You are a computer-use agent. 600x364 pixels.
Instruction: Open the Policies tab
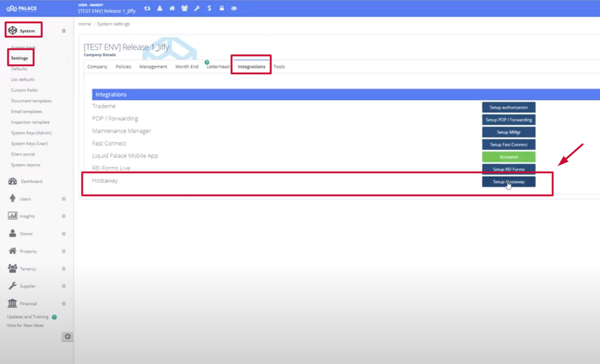123,67
